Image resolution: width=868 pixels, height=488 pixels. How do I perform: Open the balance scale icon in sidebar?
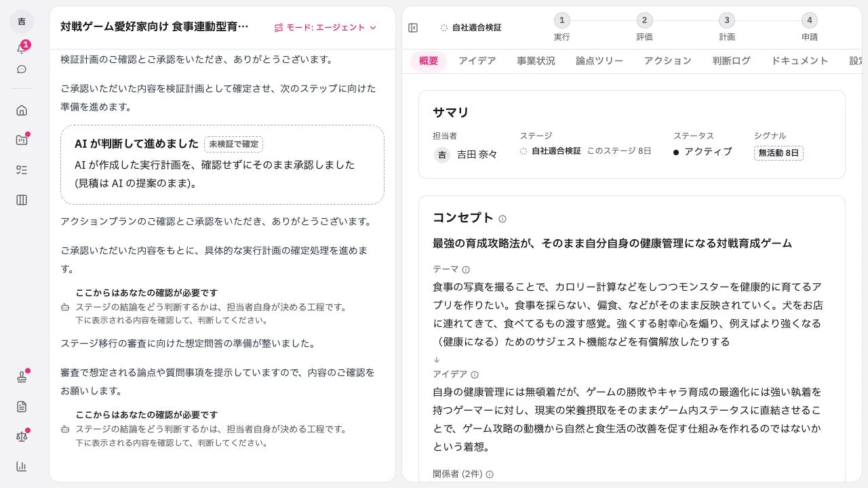(22, 436)
